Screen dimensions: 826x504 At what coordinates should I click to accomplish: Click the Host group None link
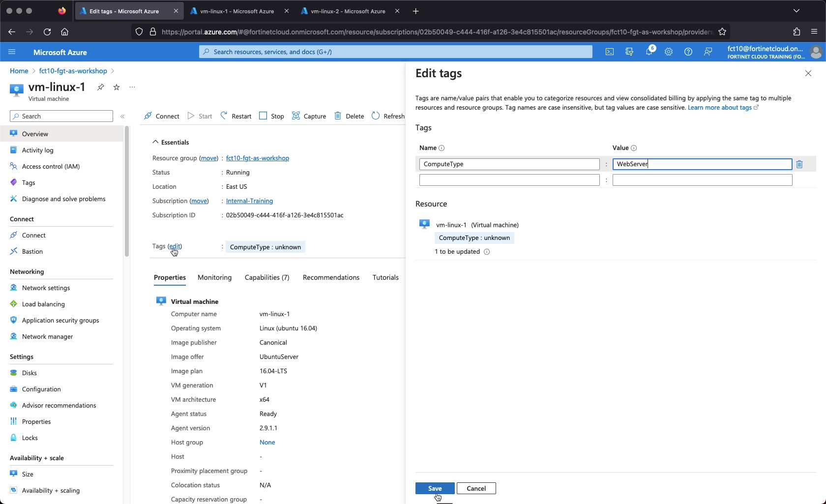[x=267, y=443]
